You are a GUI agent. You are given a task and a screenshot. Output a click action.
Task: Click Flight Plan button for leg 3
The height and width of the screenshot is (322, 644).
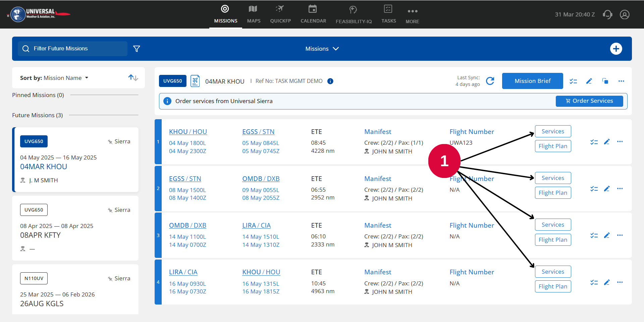[553, 240]
